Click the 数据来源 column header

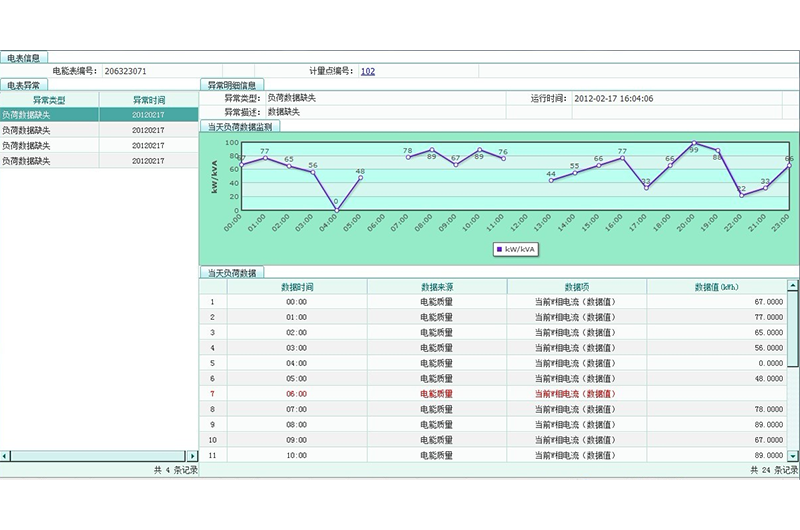tap(437, 286)
